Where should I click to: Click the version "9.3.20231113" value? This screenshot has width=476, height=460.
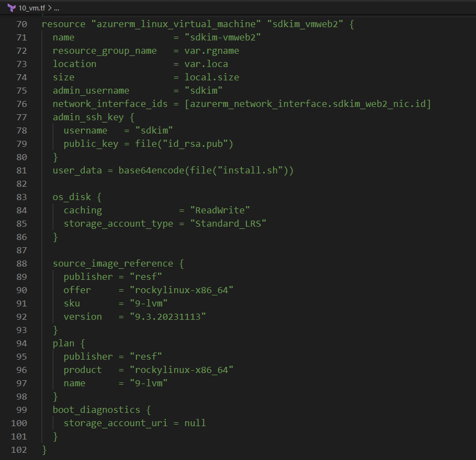coord(168,317)
